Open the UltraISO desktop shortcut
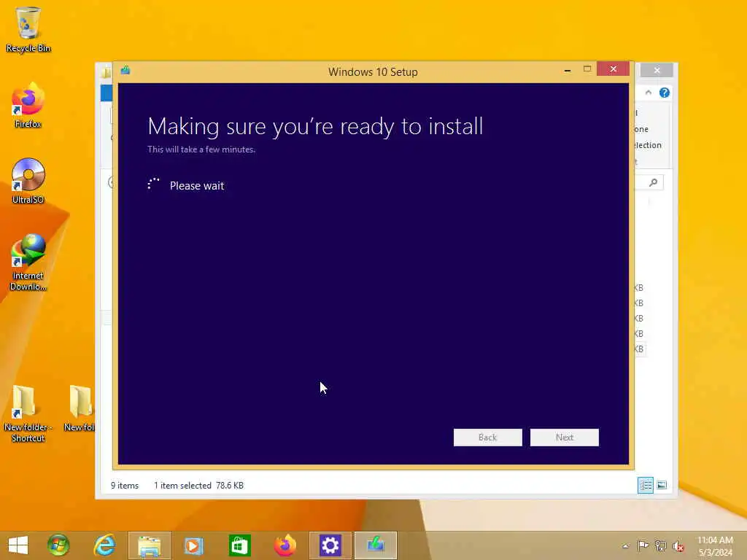 pyautogui.click(x=28, y=182)
